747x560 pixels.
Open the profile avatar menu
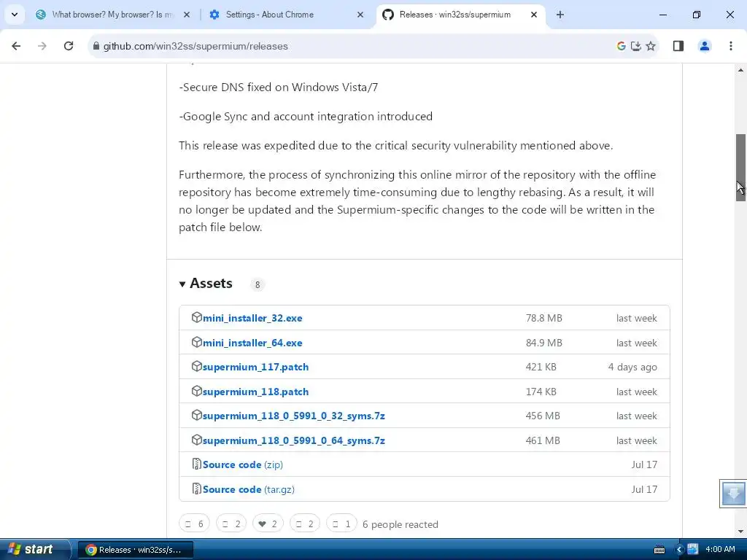tap(705, 46)
